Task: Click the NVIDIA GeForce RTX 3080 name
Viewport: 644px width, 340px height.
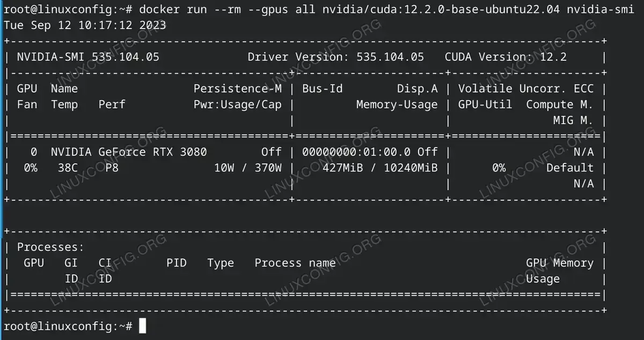Action: (129, 152)
